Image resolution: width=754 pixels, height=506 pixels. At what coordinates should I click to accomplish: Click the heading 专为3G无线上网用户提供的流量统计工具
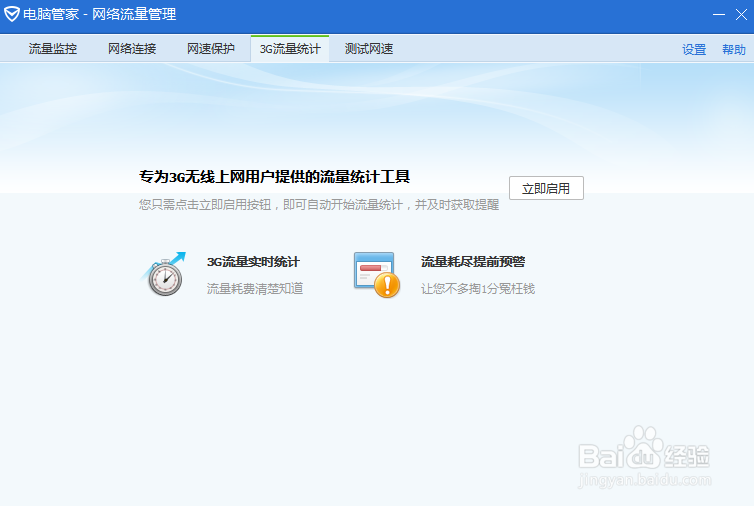275,177
